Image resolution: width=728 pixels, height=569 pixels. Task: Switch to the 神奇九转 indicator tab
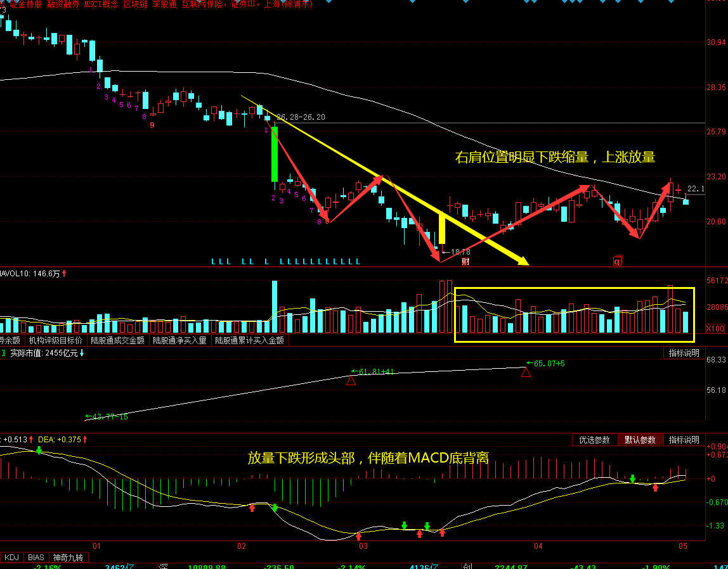[68, 558]
